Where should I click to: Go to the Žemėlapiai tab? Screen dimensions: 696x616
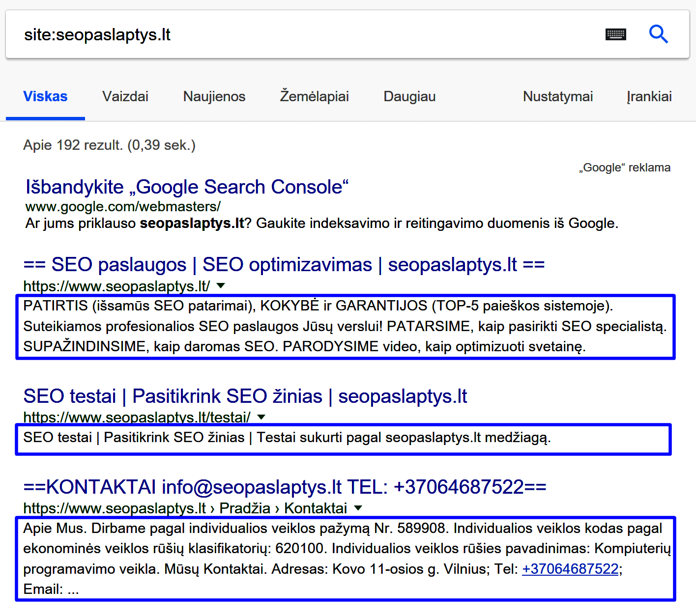pyautogui.click(x=315, y=96)
